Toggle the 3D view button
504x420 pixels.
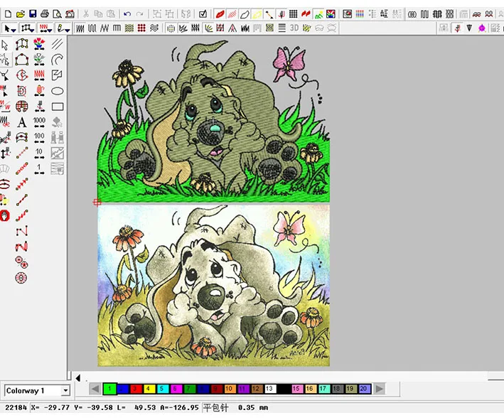coord(294,28)
